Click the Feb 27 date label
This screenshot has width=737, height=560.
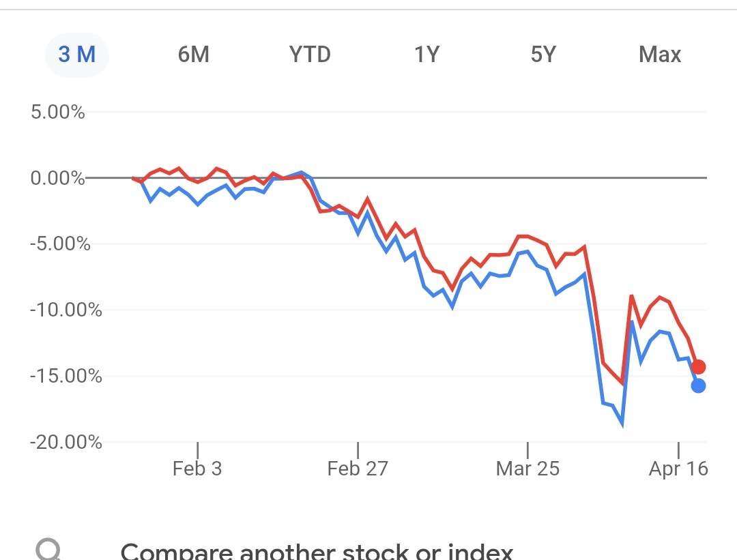click(358, 469)
